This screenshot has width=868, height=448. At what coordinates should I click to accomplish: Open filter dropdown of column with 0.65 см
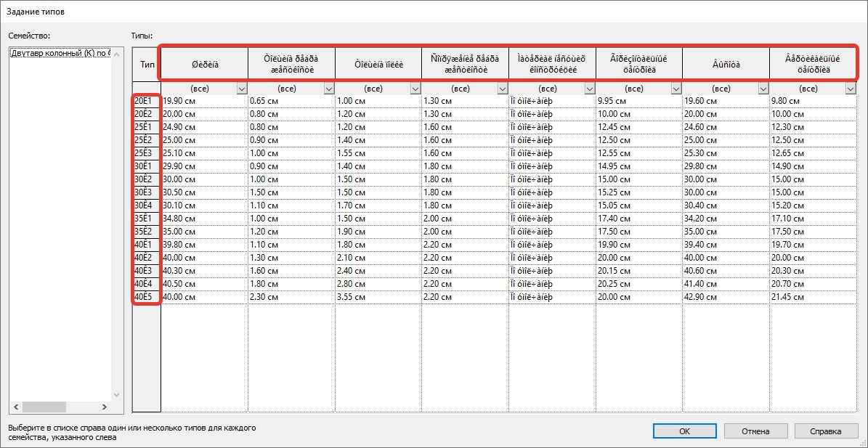click(x=329, y=89)
